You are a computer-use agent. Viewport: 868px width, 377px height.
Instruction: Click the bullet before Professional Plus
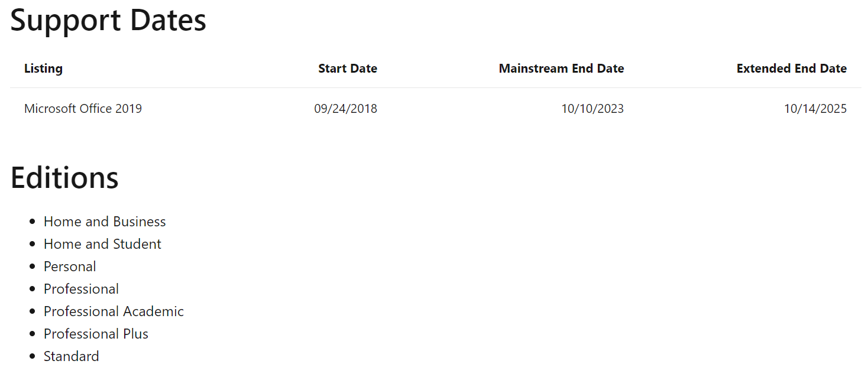click(x=33, y=334)
